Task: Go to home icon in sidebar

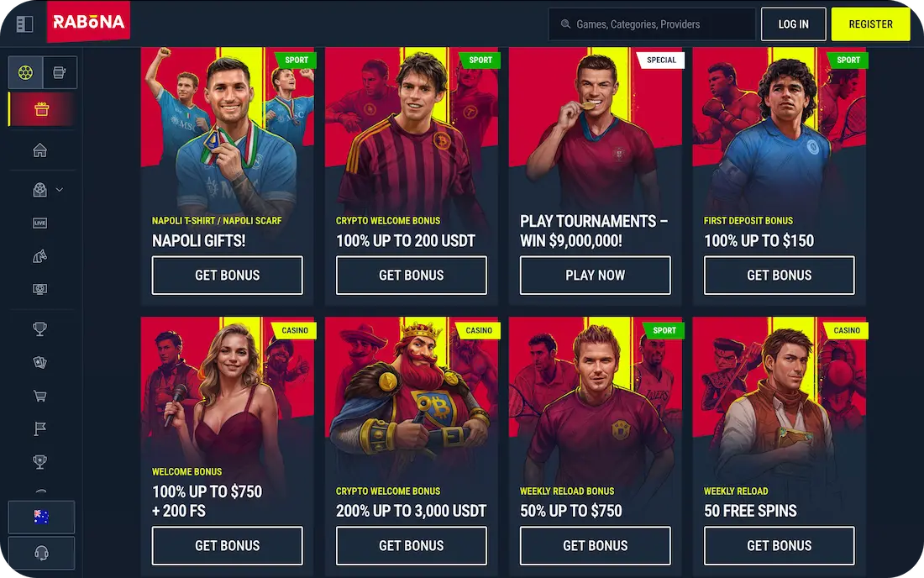Action: click(x=40, y=150)
